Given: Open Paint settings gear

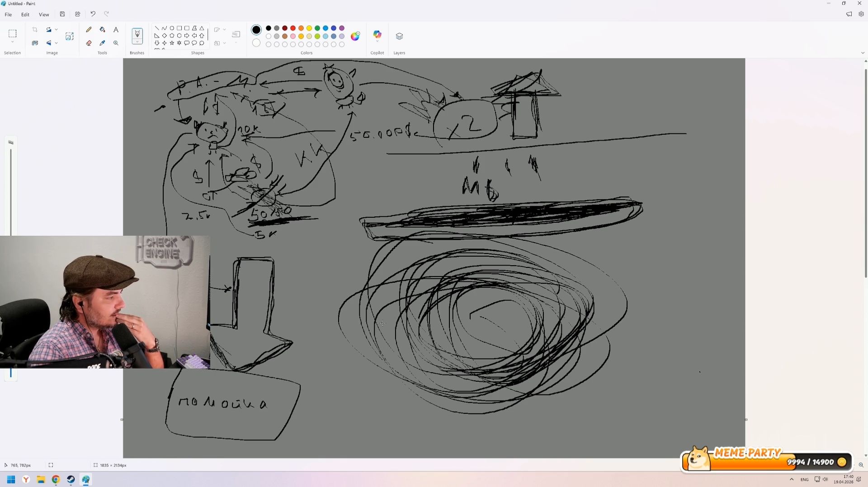Looking at the screenshot, I should [861, 14].
